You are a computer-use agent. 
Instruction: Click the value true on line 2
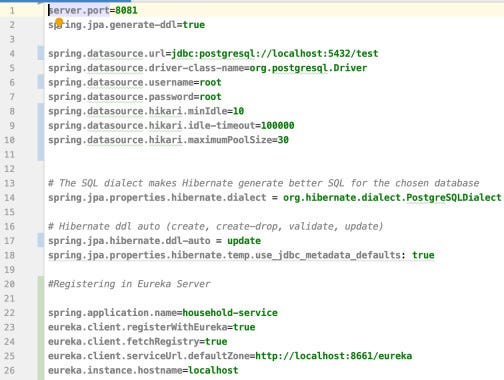(194, 25)
